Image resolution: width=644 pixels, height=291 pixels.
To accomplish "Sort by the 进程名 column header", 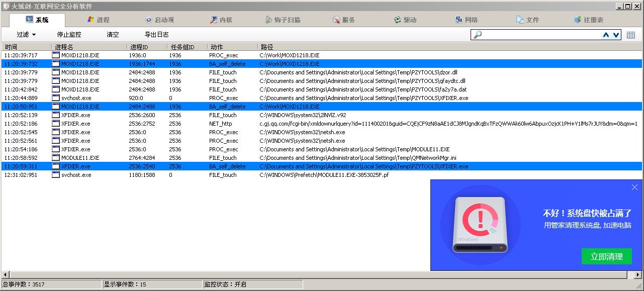I will pyautogui.click(x=89, y=47).
